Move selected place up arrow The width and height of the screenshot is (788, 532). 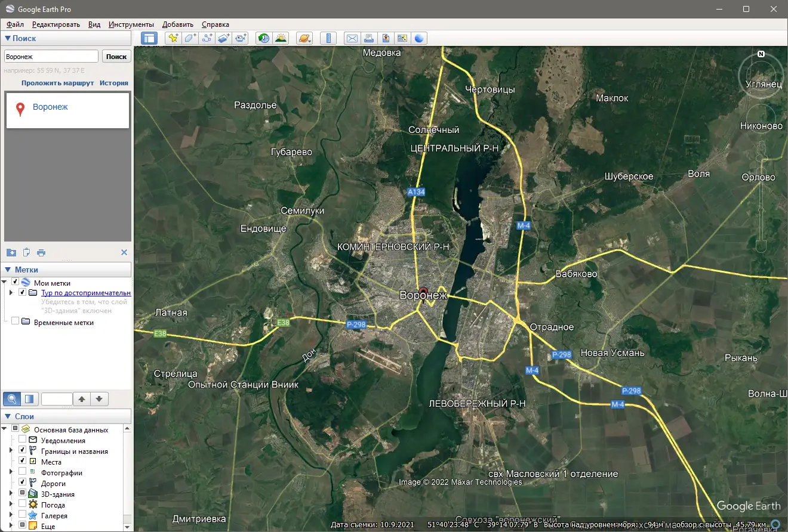[x=82, y=399]
